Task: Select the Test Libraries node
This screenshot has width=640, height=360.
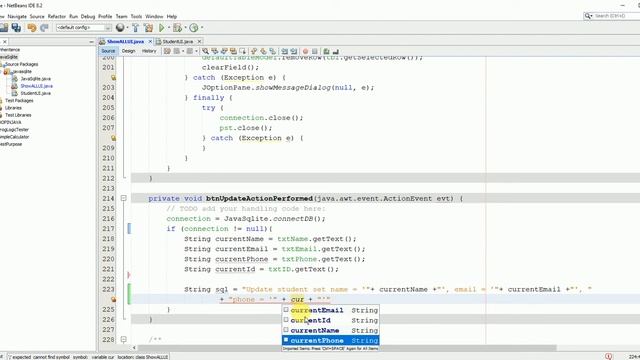Action: pos(18,115)
